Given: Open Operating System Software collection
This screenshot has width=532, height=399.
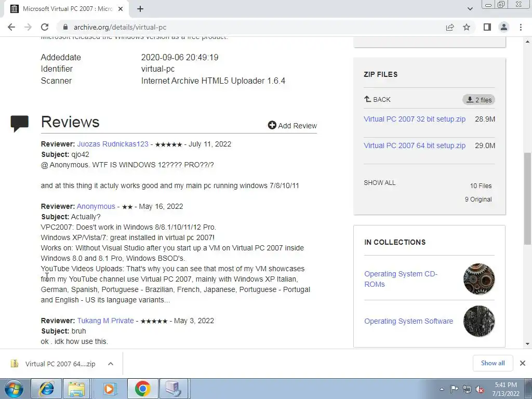Looking at the screenshot, I should pos(409,321).
